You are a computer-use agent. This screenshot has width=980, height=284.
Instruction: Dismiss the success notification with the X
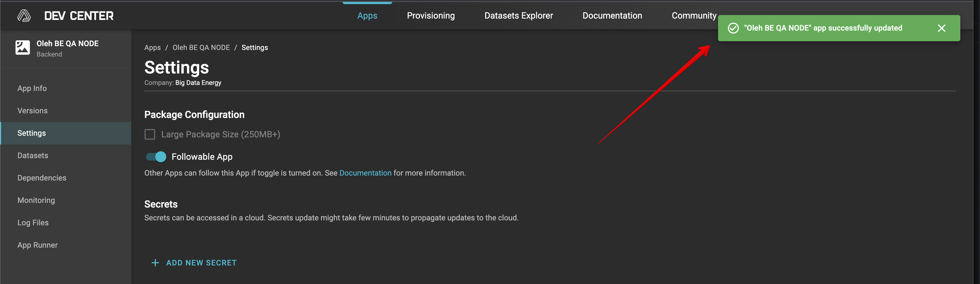(941, 28)
